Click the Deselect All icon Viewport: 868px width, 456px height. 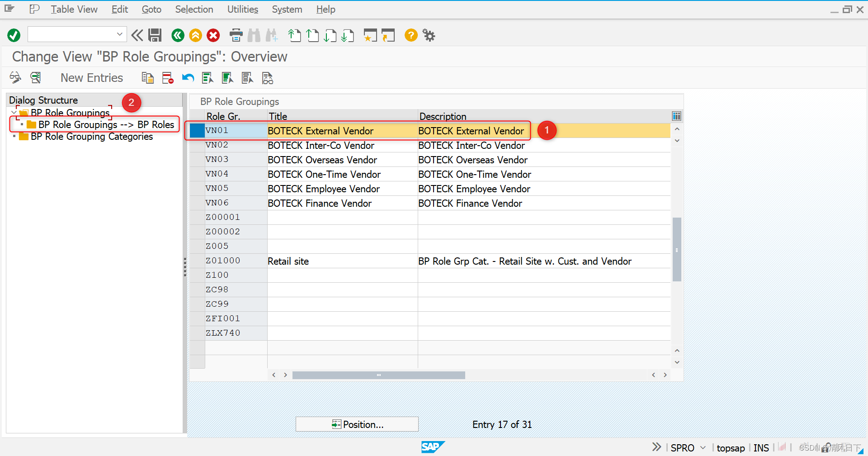tap(247, 78)
